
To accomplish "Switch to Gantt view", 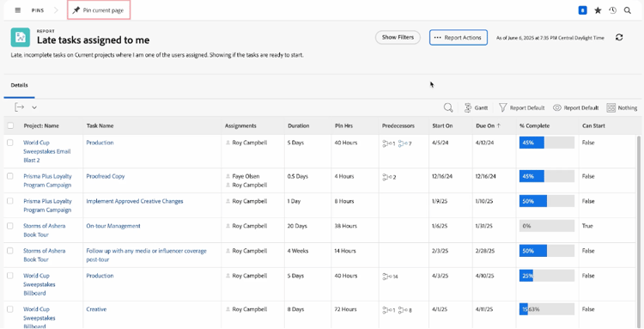I will point(476,107).
